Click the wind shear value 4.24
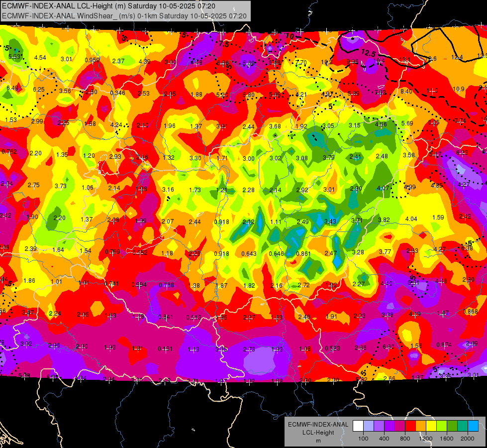Screen dimensions: 487x448 click(116, 125)
